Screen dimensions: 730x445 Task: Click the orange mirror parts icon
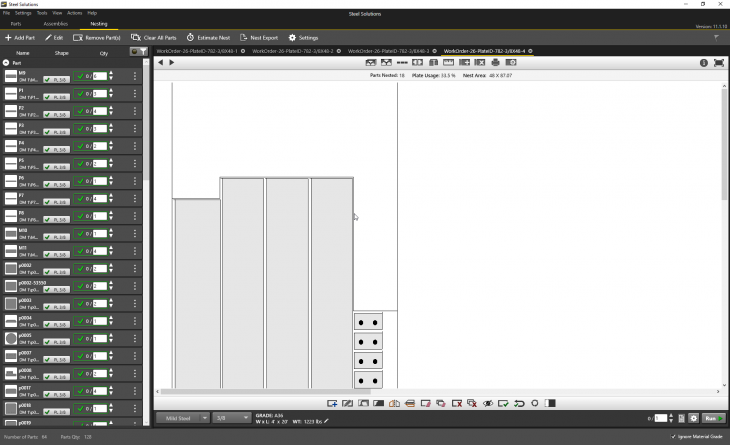click(x=394, y=404)
